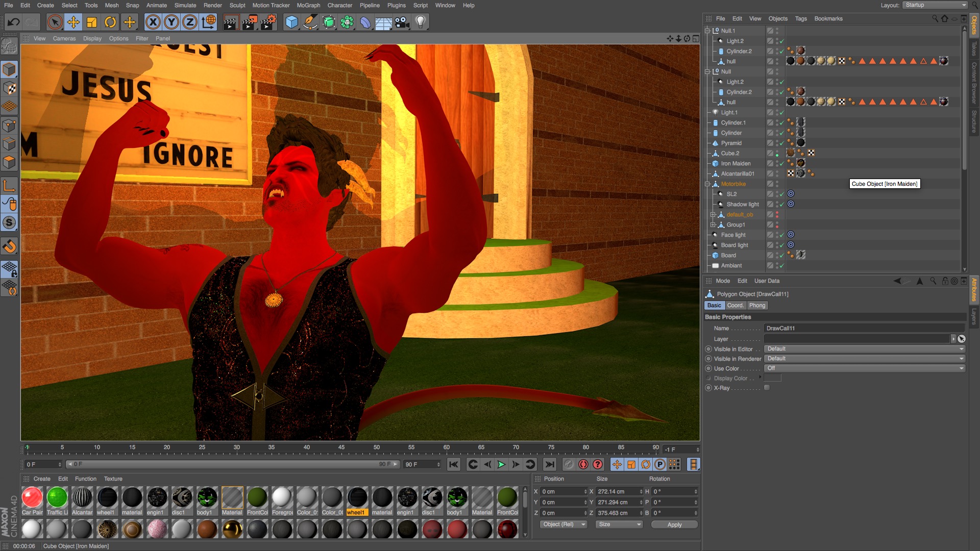Select the Rotate tool
Screen dimensions: 980x551
pos(110,22)
